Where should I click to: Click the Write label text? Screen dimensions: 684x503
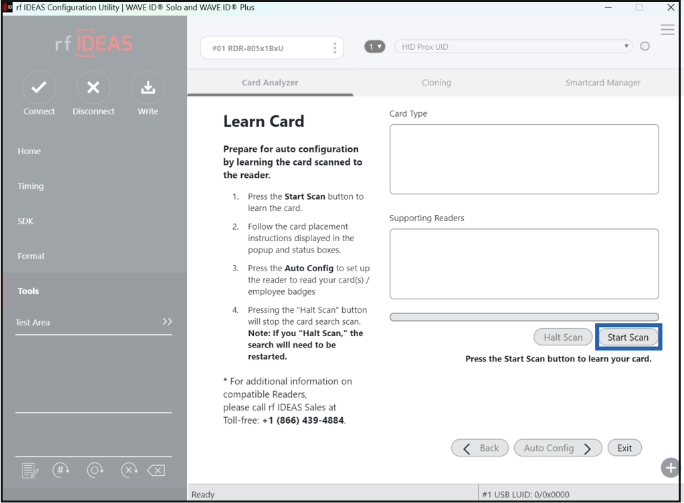148,111
